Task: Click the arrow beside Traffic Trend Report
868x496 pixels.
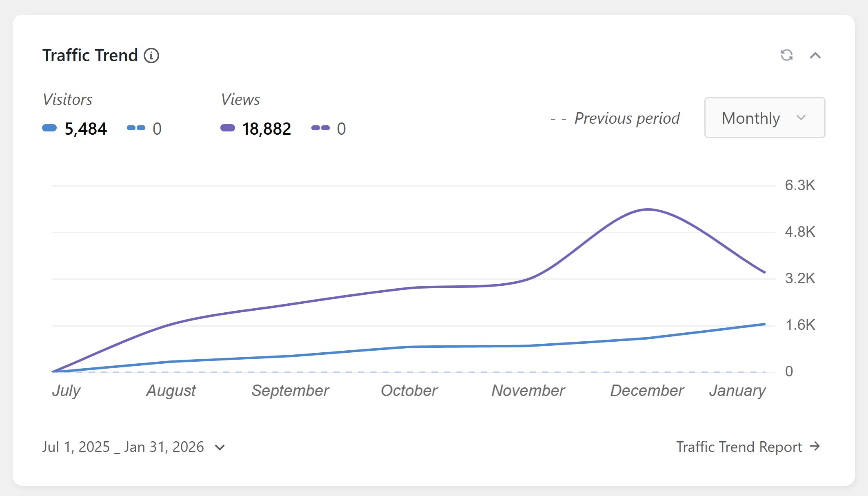Action: 815,446
